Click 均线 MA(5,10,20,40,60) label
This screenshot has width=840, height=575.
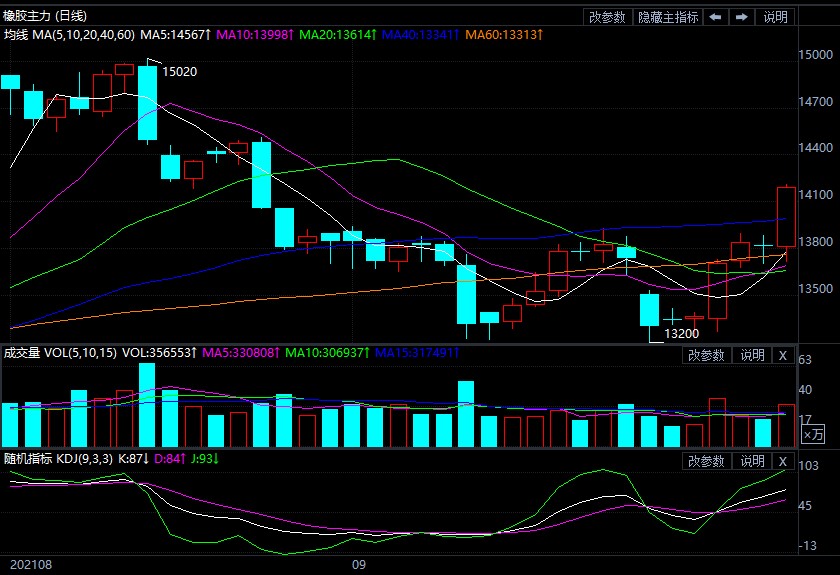[x=70, y=35]
